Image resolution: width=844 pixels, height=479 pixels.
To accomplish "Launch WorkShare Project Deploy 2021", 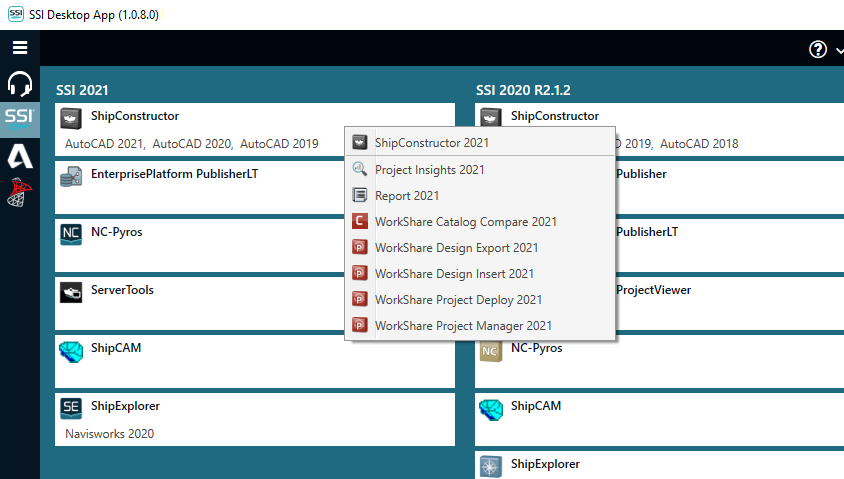I will pos(480,300).
